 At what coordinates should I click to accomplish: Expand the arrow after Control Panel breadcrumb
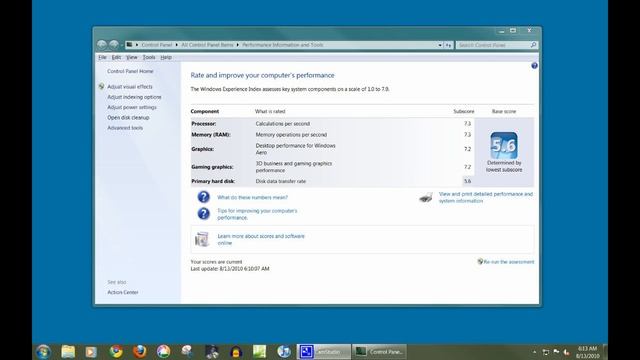point(176,45)
